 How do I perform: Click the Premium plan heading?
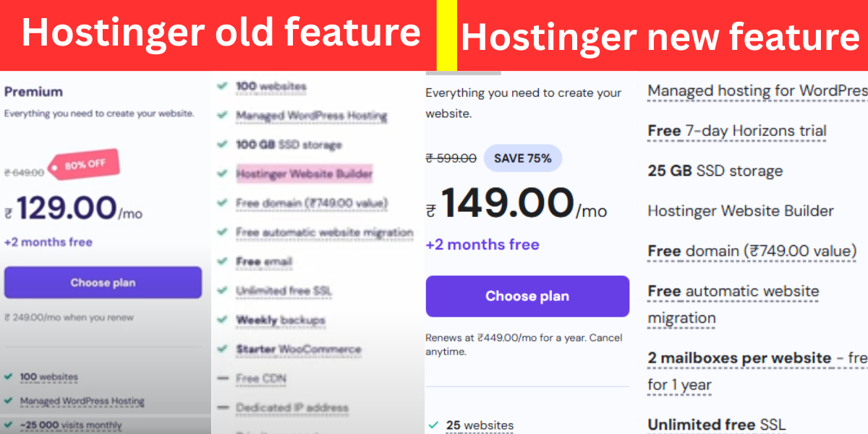[33, 92]
